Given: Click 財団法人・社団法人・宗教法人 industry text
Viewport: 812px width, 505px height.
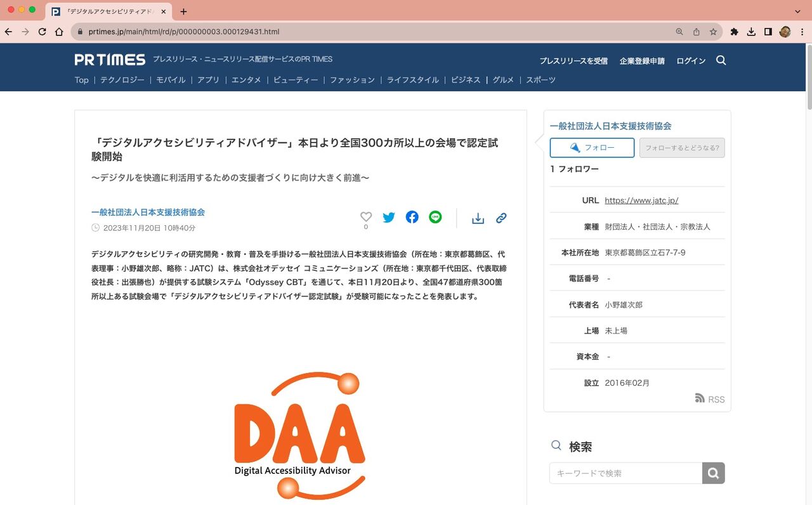Looking at the screenshot, I should 658,226.
